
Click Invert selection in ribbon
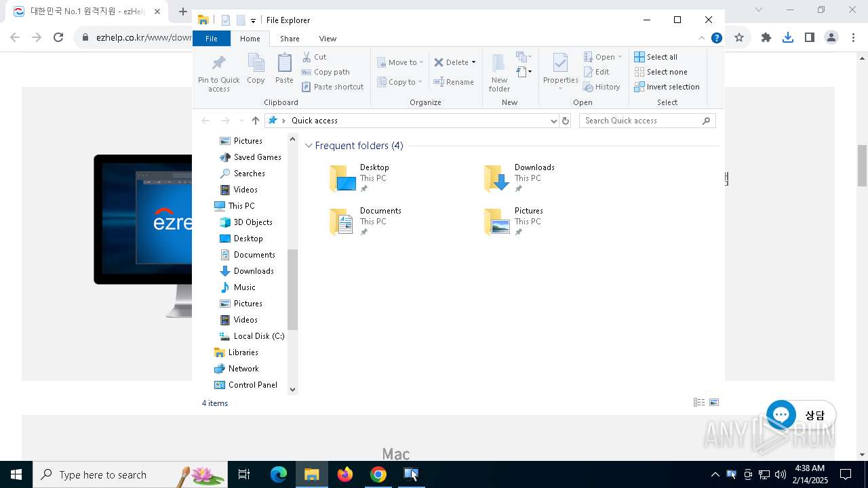[x=667, y=87]
